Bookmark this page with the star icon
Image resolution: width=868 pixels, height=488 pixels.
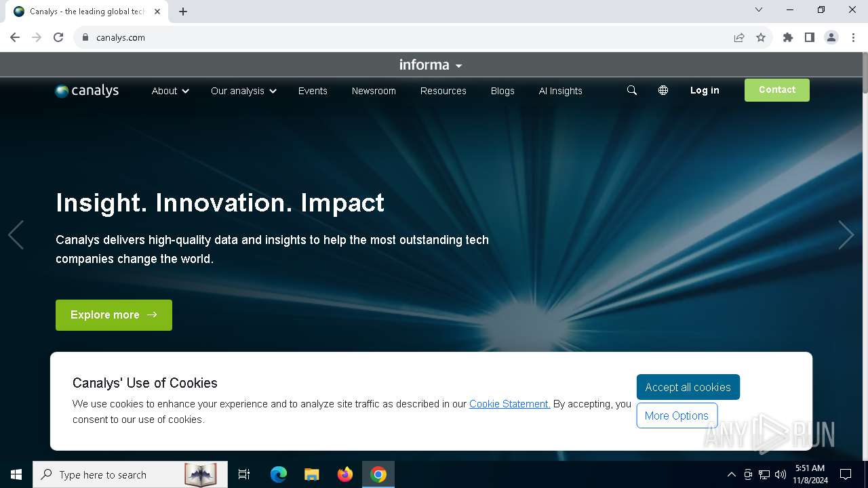[761, 37]
